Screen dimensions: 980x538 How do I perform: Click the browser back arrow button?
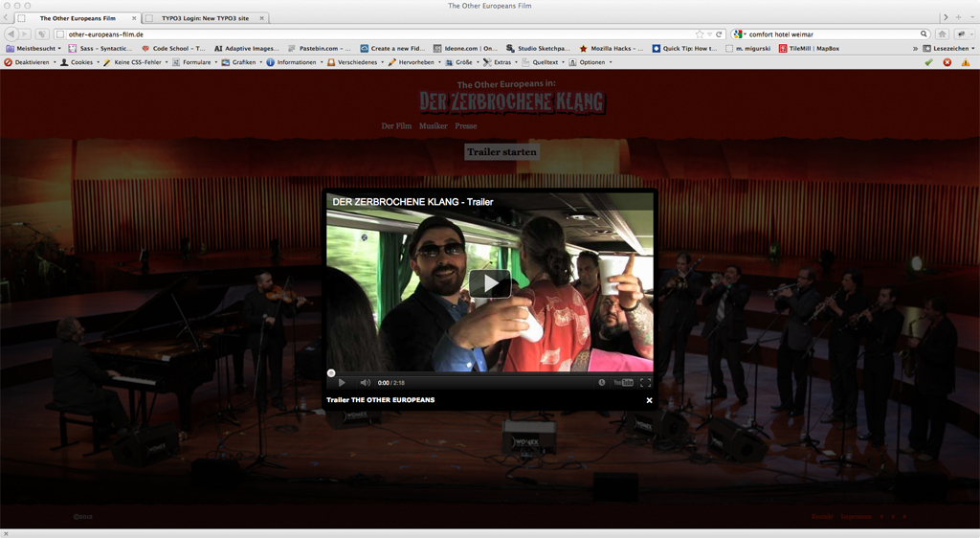click(11, 34)
